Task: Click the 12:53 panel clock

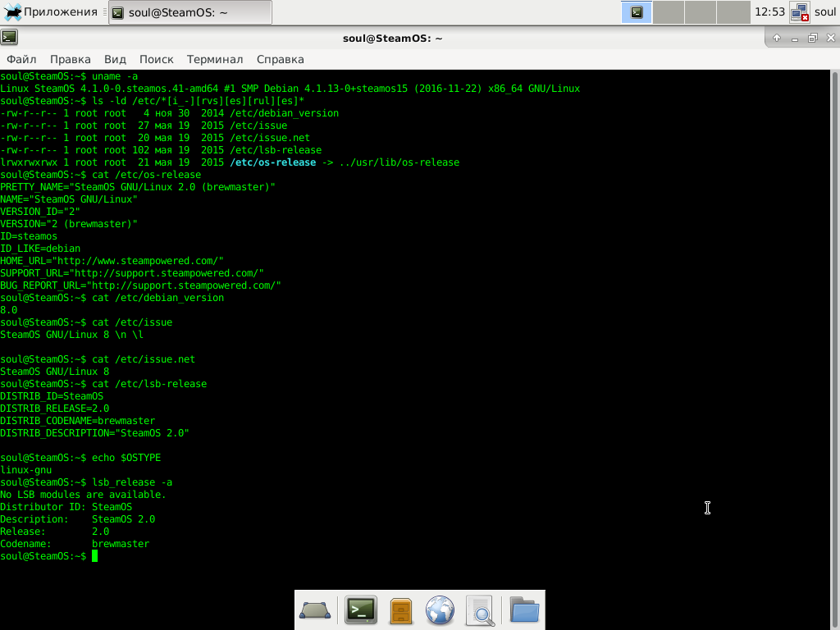Action: (769, 11)
